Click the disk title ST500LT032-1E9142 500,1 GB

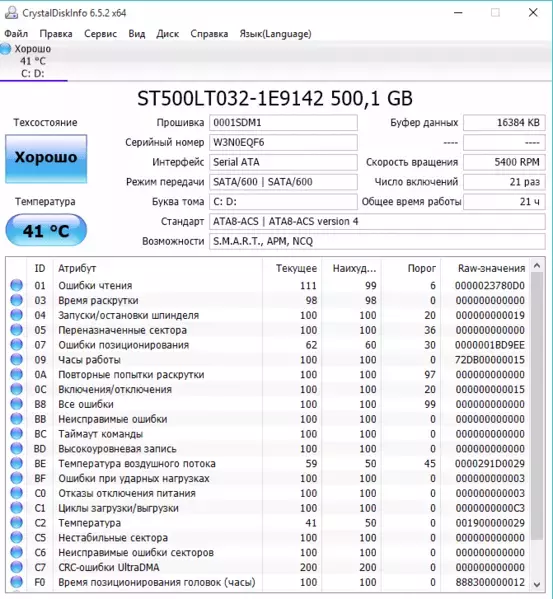coord(275,99)
